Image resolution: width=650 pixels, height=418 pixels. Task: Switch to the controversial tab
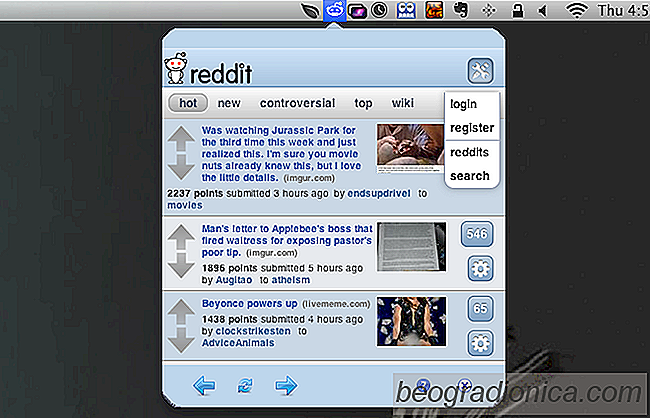point(297,103)
